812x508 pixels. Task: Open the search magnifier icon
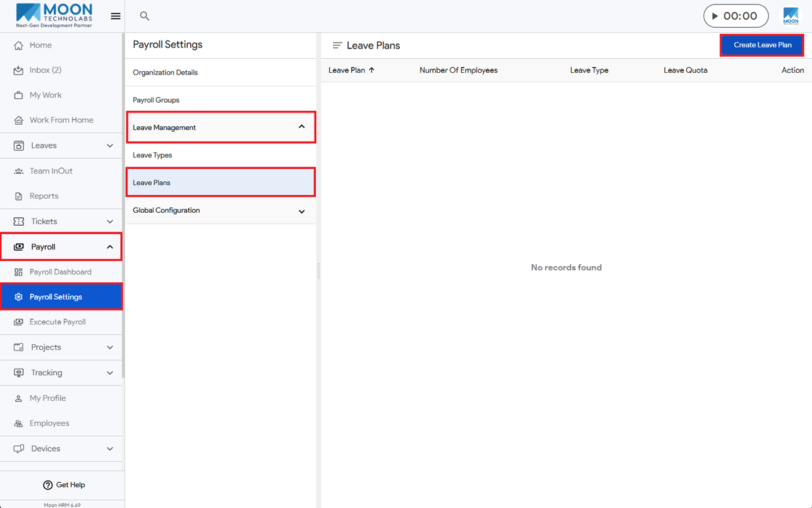(145, 16)
